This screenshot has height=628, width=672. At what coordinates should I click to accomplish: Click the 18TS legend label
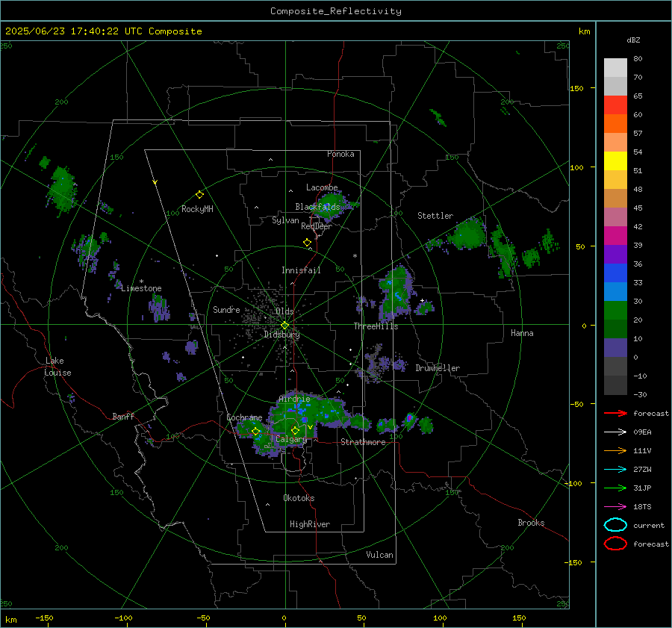pyautogui.click(x=642, y=507)
